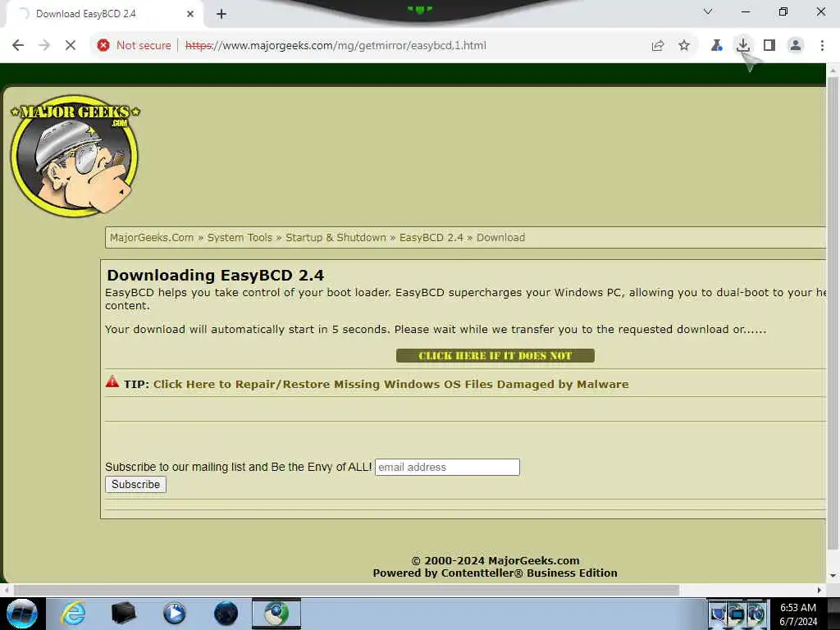Expand the tab search dropdown arrow
This screenshot has width=840, height=630.
click(708, 11)
